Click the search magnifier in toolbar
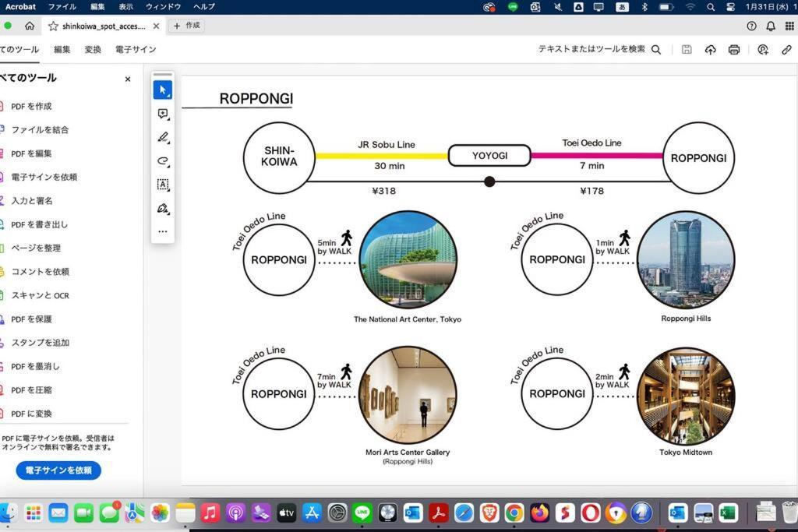798x532 pixels. [x=656, y=49]
